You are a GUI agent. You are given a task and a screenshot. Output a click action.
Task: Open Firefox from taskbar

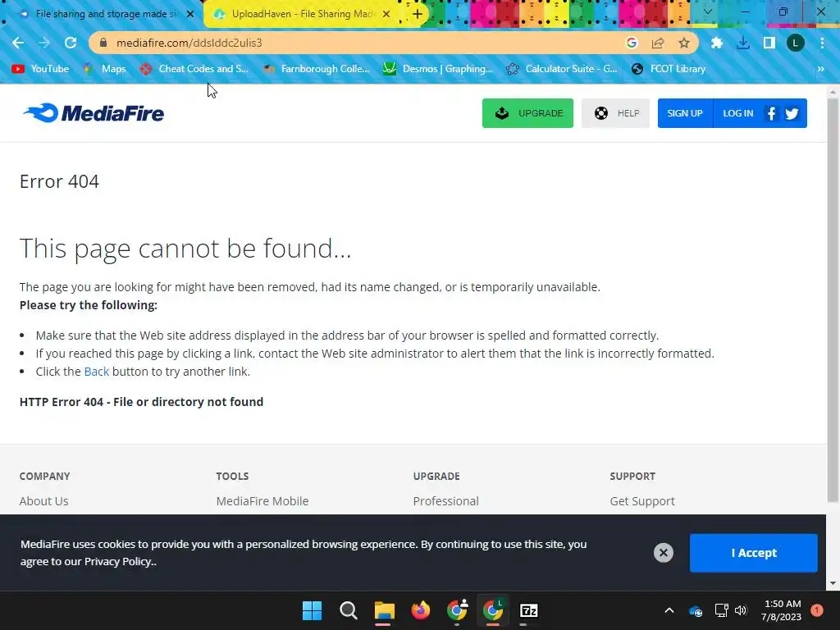[421, 610]
